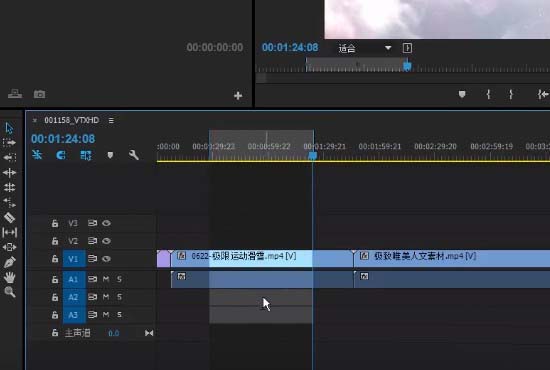Toggle sync lock on track V2
This screenshot has width=550, height=370.
[92, 241]
